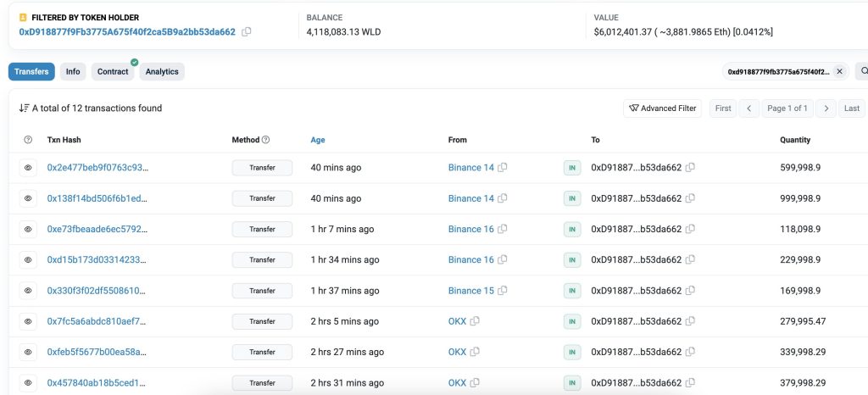Copy To address in Binance 15 row
The width and height of the screenshot is (868, 395).
pos(690,291)
